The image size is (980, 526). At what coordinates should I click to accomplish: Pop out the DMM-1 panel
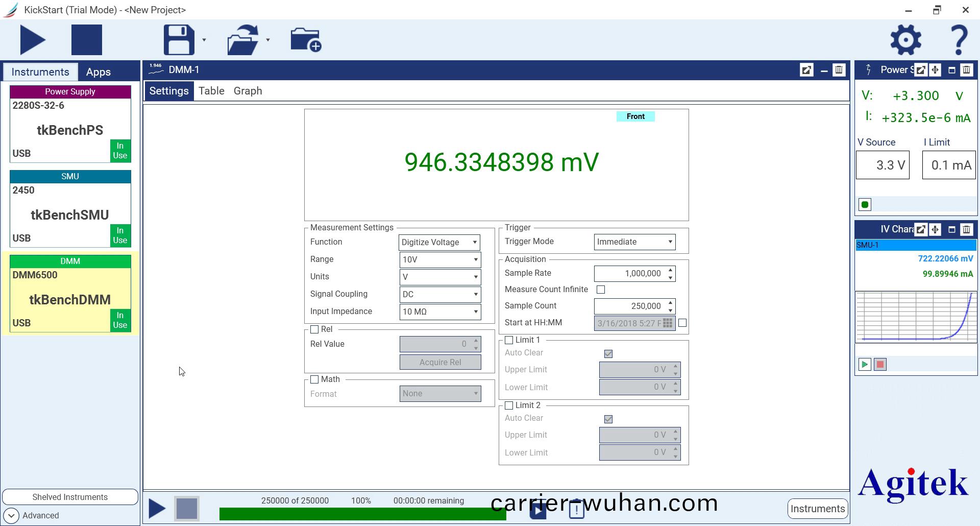[x=806, y=70]
